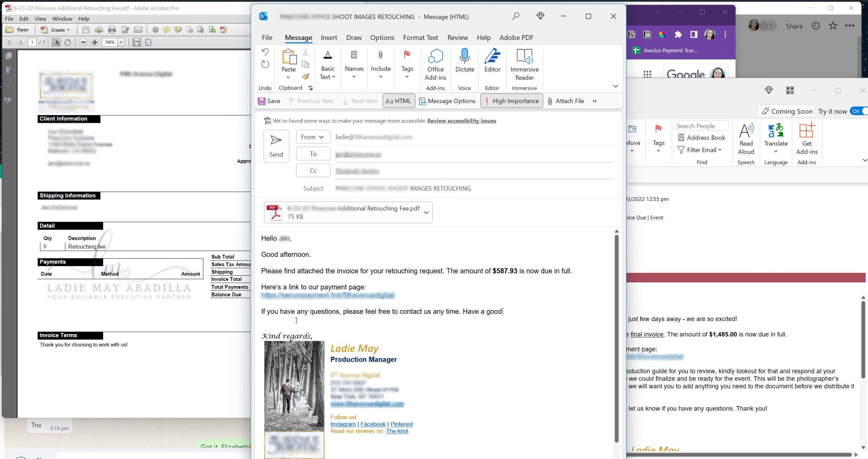868x459 pixels.
Task: Click the message body vertical scrollbar
Action: [616, 338]
